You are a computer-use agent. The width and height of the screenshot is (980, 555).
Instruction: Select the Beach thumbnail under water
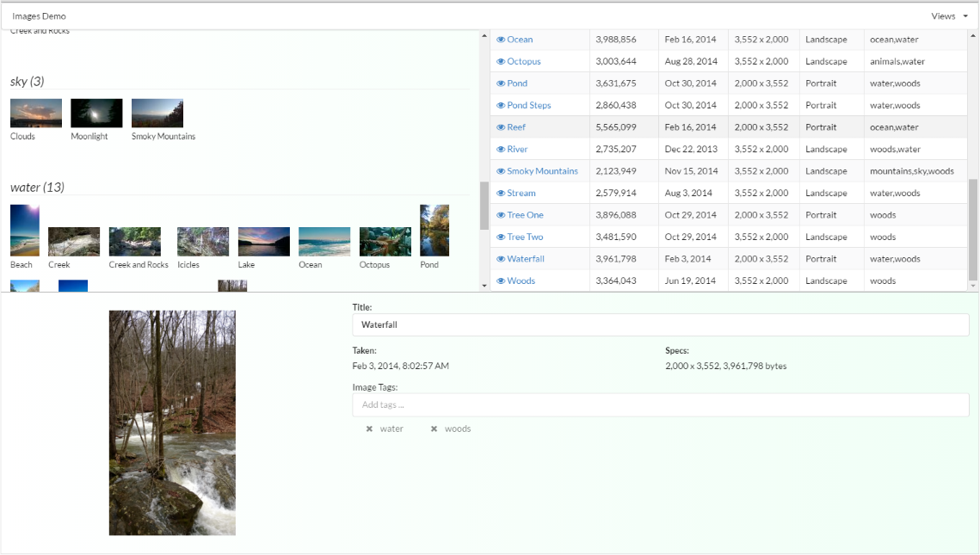tap(24, 229)
